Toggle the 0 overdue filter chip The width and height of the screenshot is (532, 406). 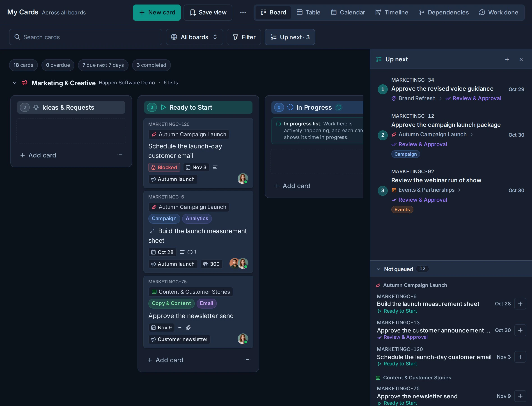coord(58,65)
